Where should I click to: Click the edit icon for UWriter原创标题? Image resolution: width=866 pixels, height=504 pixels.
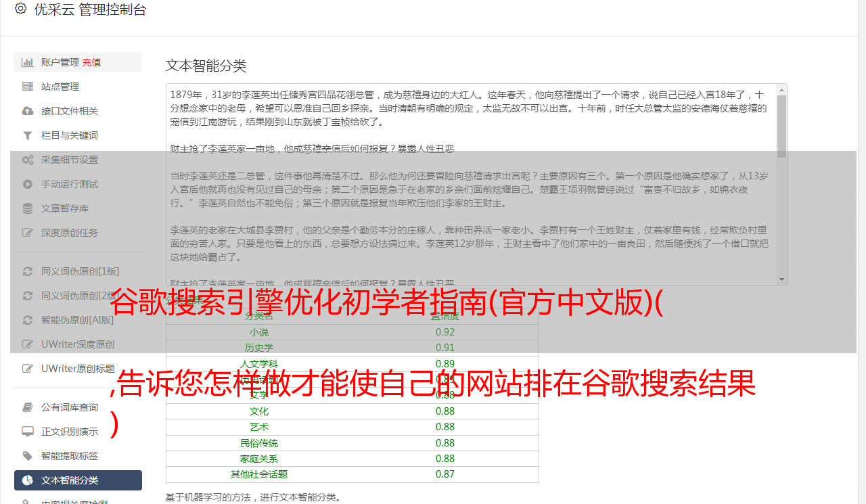[28, 369]
